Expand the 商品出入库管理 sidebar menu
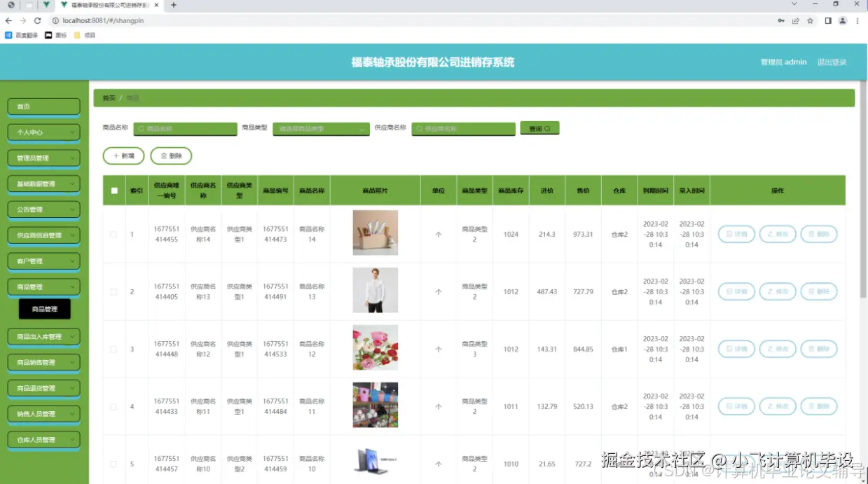Viewport: 868px width, 484px height. [43, 336]
